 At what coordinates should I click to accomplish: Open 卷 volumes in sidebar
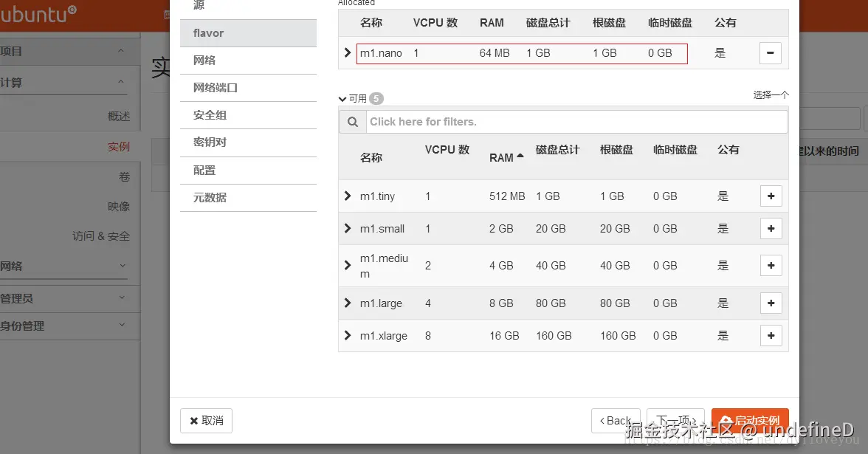tap(124, 176)
